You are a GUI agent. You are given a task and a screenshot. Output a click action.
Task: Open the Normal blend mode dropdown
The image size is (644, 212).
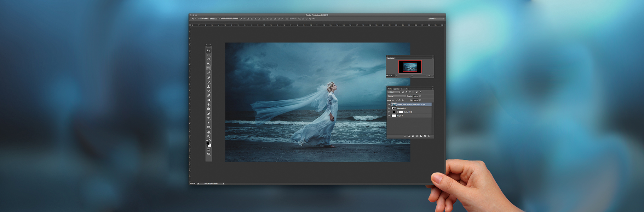tap(397, 96)
